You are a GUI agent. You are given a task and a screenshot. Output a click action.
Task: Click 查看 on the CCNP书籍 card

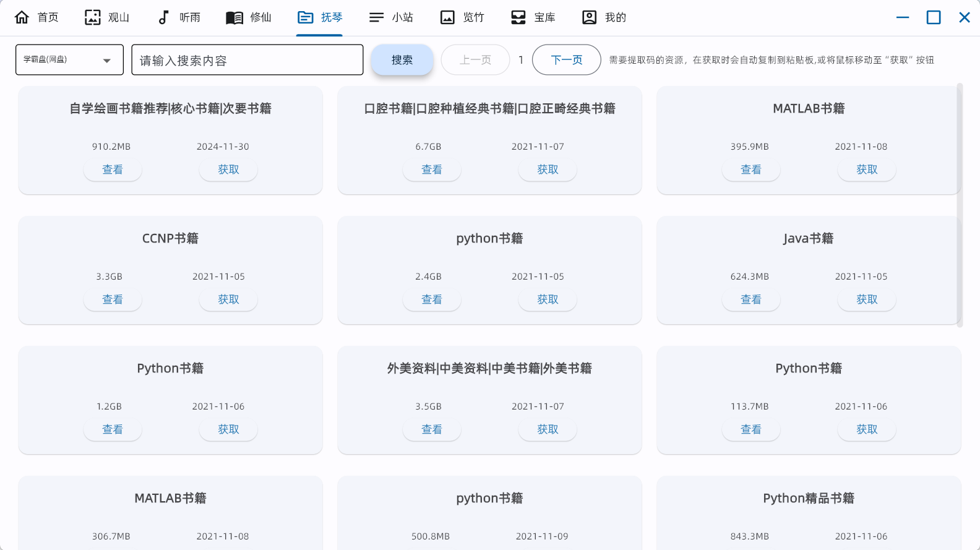pyautogui.click(x=113, y=299)
